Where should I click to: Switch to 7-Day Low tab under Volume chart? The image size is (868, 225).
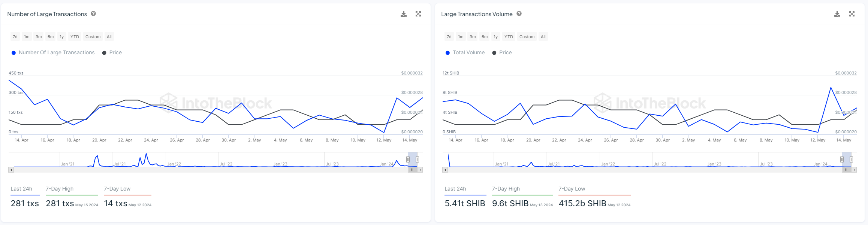(572, 189)
